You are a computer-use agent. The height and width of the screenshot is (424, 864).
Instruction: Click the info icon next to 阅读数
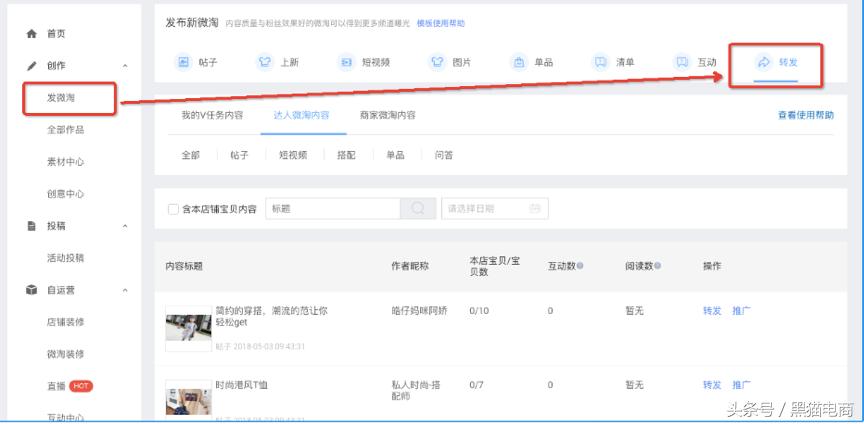tap(657, 266)
